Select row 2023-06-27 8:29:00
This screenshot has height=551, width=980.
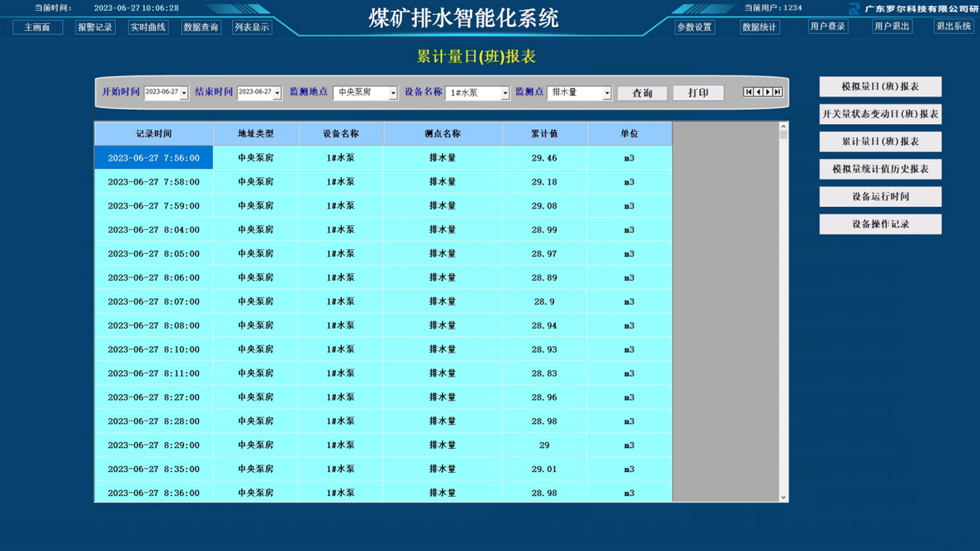coord(383,445)
